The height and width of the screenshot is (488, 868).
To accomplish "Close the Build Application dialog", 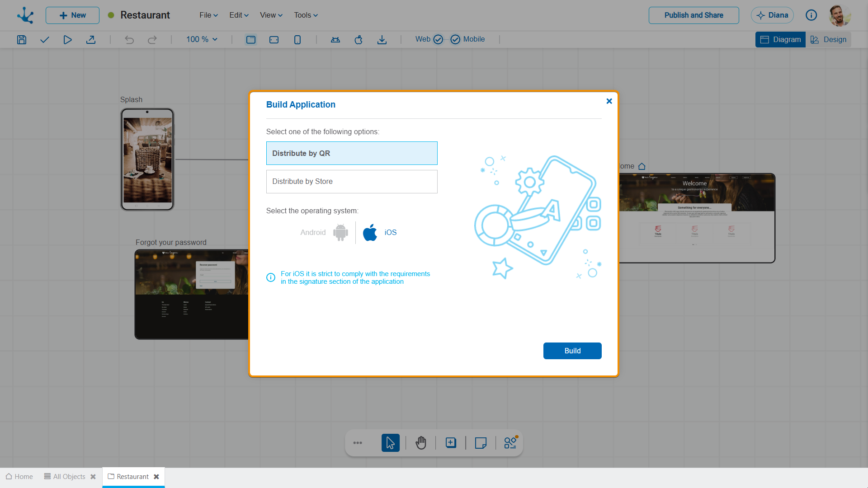I will coord(609,101).
